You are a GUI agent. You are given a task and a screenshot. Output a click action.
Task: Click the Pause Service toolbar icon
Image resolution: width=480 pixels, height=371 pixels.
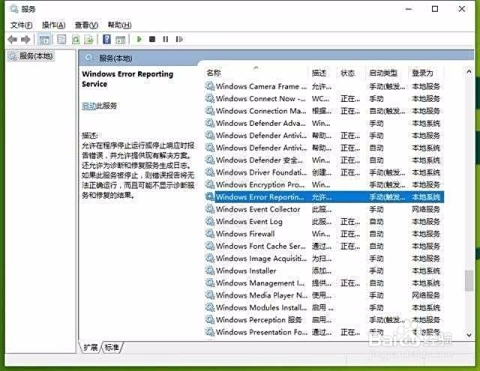[165, 39]
